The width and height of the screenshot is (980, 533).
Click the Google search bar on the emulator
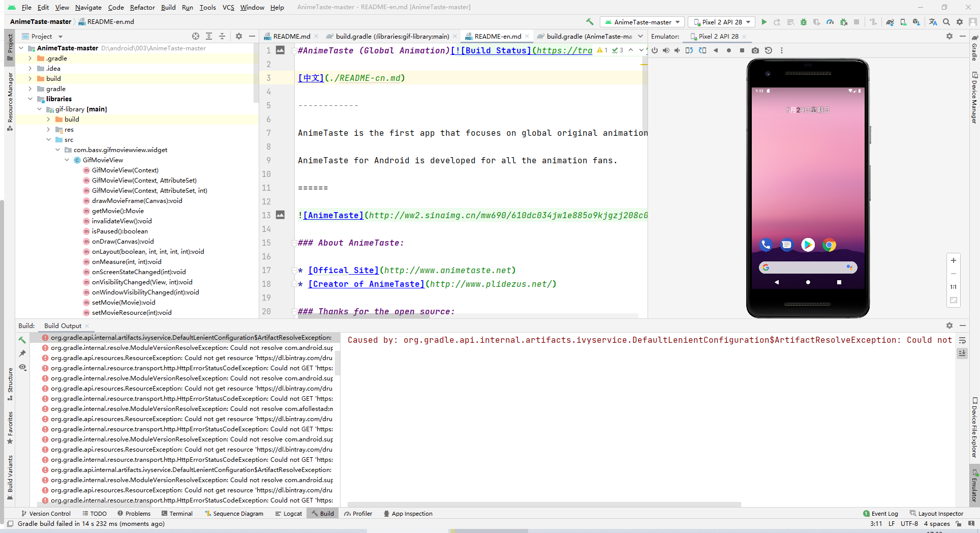[808, 268]
